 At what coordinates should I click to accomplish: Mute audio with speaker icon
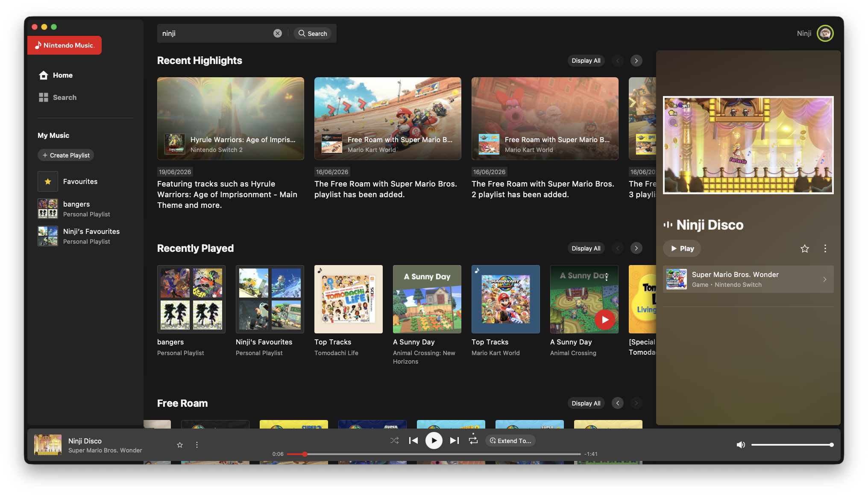(741, 445)
